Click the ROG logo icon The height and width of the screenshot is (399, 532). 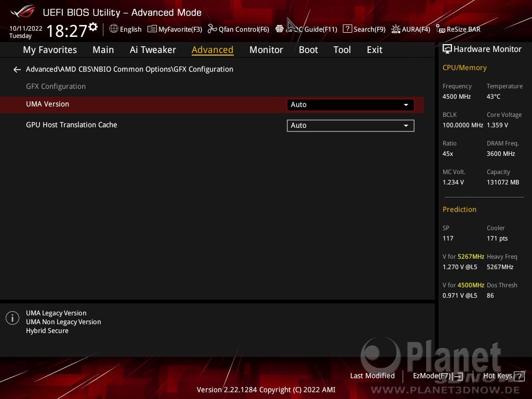pyautogui.click(x=23, y=11)
